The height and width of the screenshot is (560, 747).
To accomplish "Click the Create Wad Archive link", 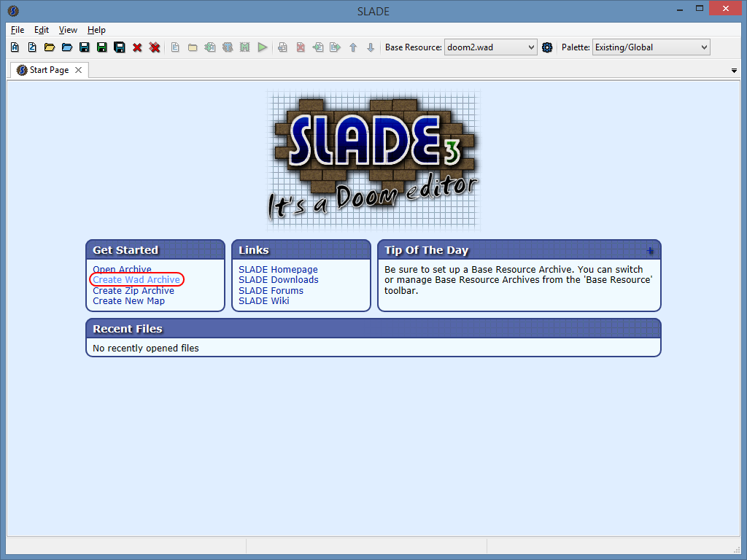I will 136,279.
